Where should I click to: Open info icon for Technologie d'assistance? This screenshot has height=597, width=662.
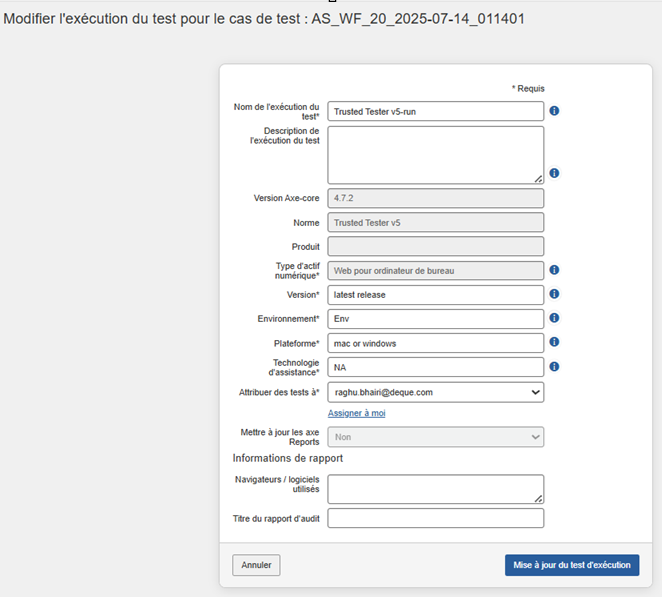click(x=554, y=367)
